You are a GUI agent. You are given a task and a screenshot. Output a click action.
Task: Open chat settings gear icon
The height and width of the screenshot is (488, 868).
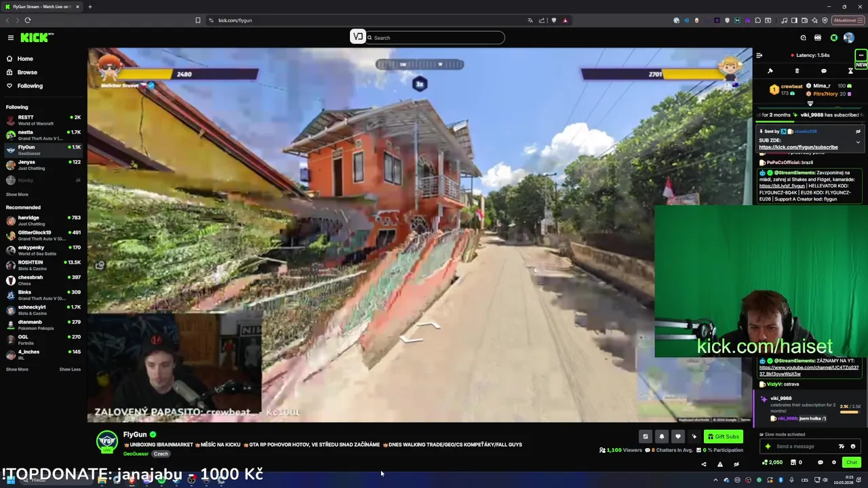(x=834, y=462)
